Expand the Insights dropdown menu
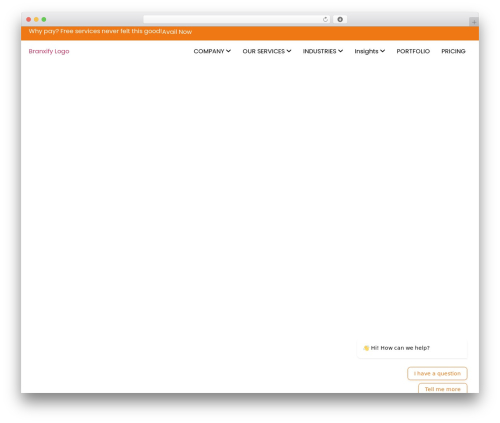This screenshot has height=423, width=500. coord(370,51)
